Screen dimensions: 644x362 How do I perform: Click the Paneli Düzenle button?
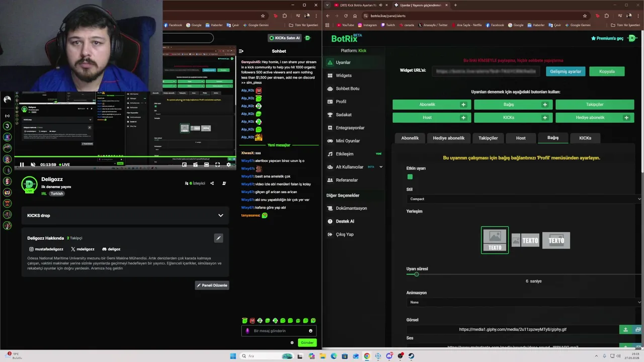pyautogui.click(x=212, y=285)
